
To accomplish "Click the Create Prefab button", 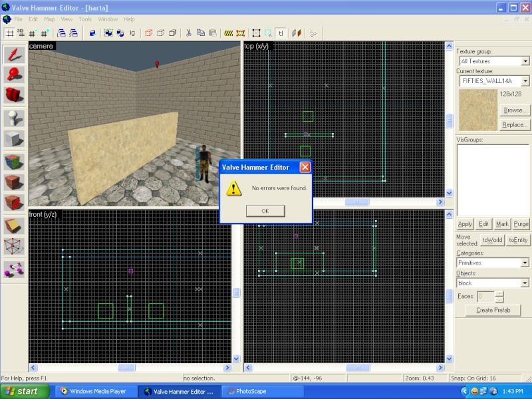I will click(493, 310).
